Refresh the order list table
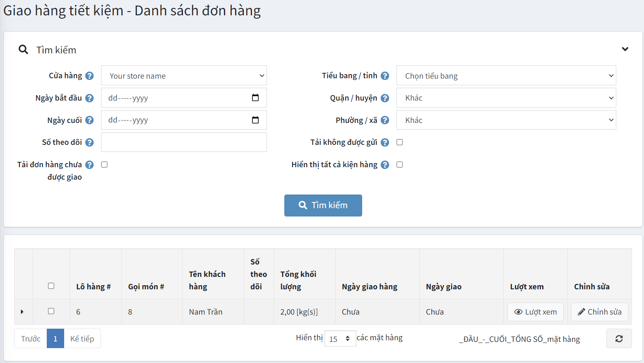The height and width of the screenshot is (363, 644). click(x=619, y=339)
